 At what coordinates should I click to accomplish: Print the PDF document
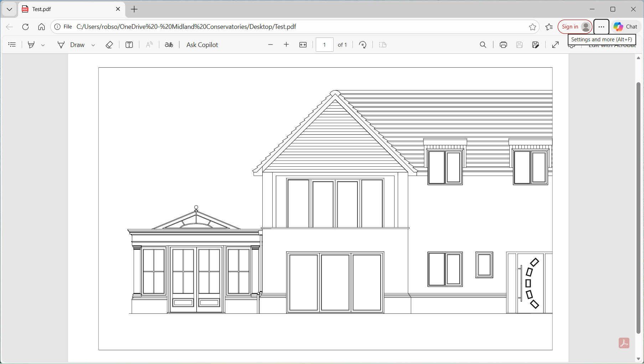[503, 45]
